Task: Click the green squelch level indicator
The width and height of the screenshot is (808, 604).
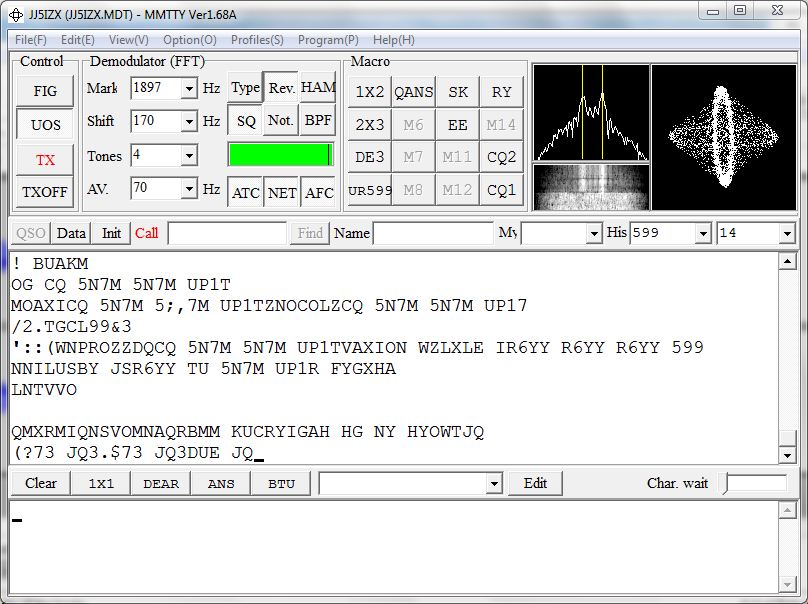Action: pyautogui.click(x=281, y=155)
